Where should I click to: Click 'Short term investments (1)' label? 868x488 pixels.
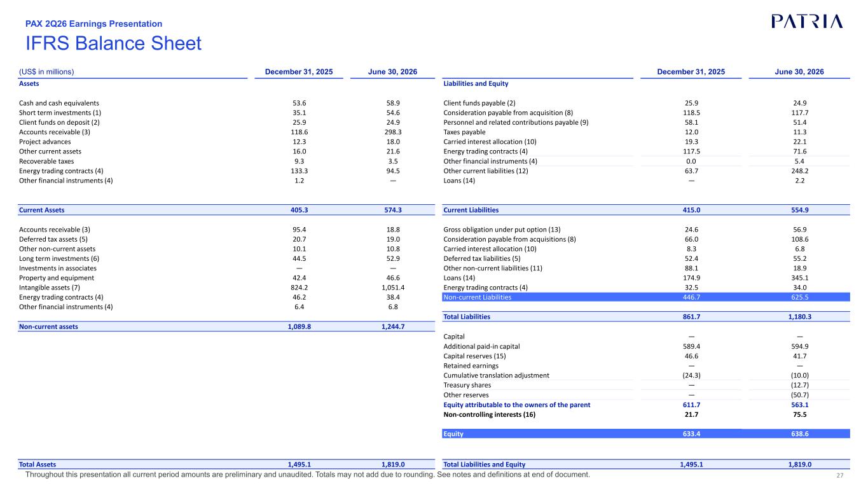click(x=60, y=112)
